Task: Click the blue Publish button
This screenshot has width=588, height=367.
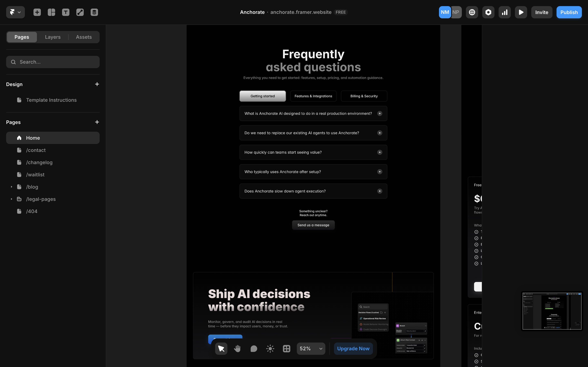Action: coord(569,12)
